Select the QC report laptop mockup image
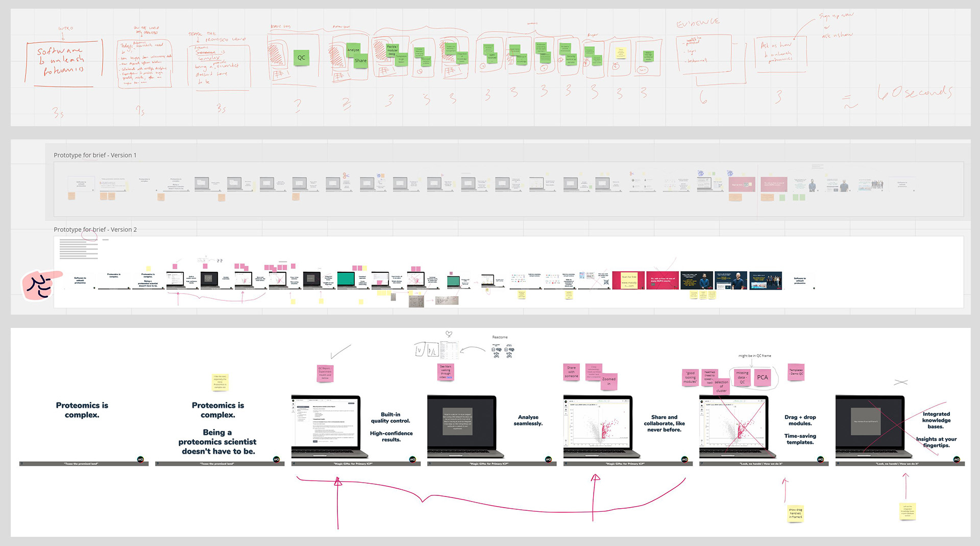This screenshot has height=546, width=980. pyautogui.click(x=329, y=426)
